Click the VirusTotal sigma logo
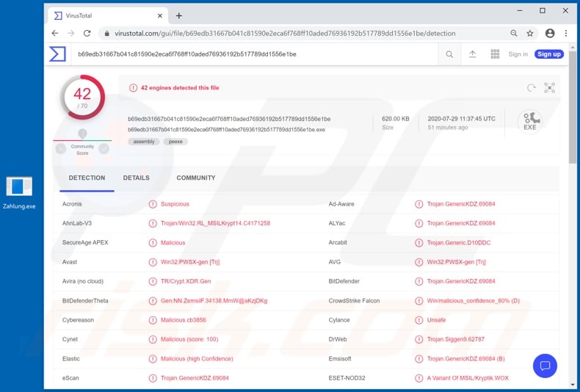The height and width of the screenshot is (392, 580). 57,54
